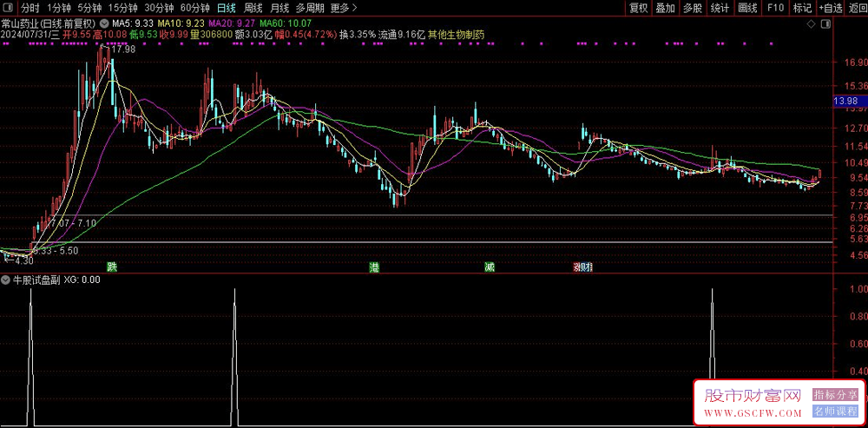The width and height of the screenshot is (868, 428).
Task: Switch to 60分钟 period
Action: tap(194, 8)
